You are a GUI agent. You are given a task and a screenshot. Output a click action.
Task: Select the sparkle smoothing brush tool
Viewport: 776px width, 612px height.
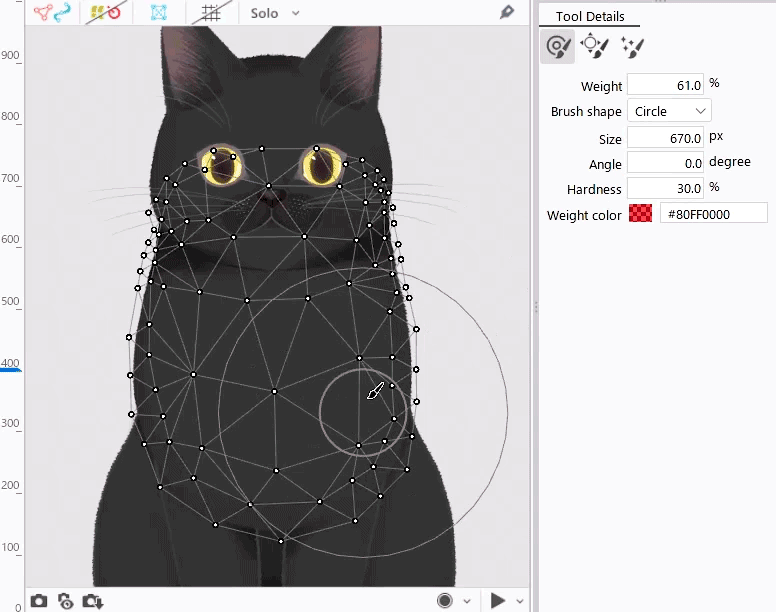tap(632, 46)
